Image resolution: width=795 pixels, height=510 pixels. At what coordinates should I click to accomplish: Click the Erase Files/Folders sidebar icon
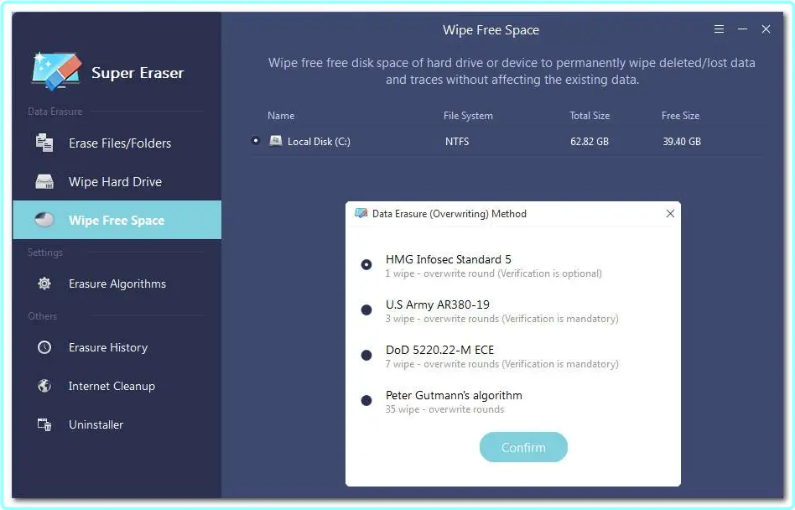pyautogui.click(x=44, y=143)
